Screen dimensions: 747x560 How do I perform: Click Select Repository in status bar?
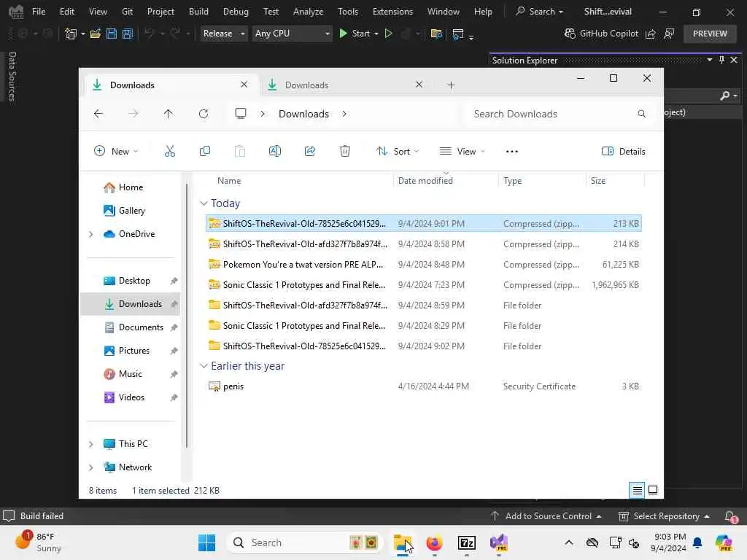point(664,516)
